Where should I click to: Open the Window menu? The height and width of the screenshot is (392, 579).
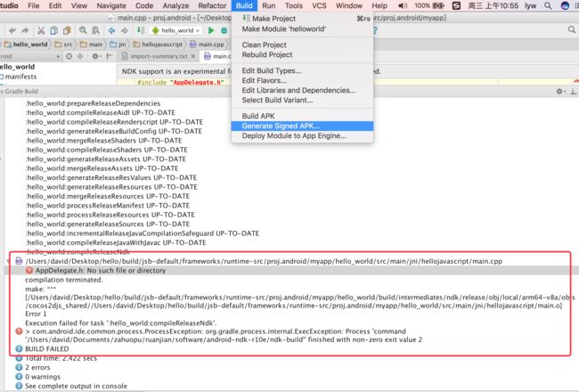click(x=349, y=5)
